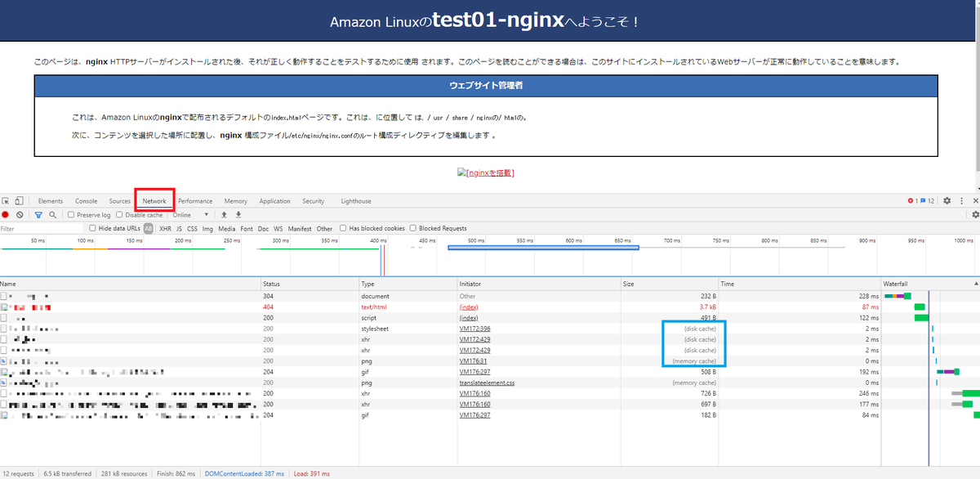Select the Network tab
980x479 pixels.
154,201
